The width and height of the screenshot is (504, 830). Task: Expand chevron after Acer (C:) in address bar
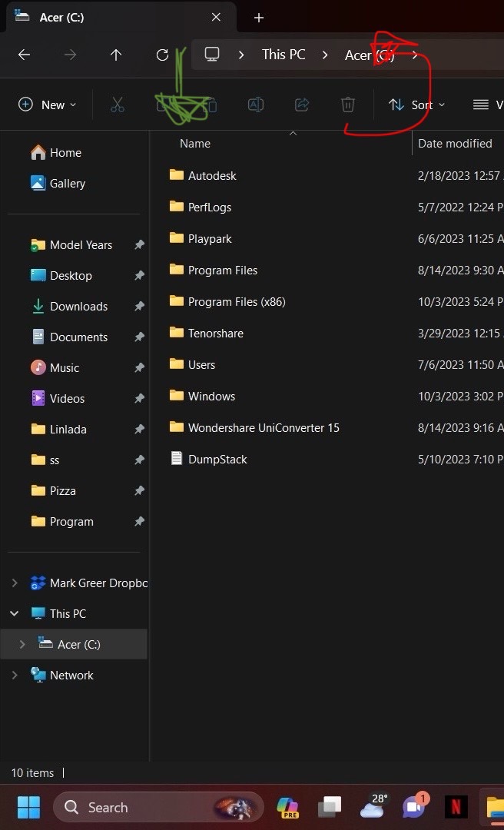[x=415, y=55]
